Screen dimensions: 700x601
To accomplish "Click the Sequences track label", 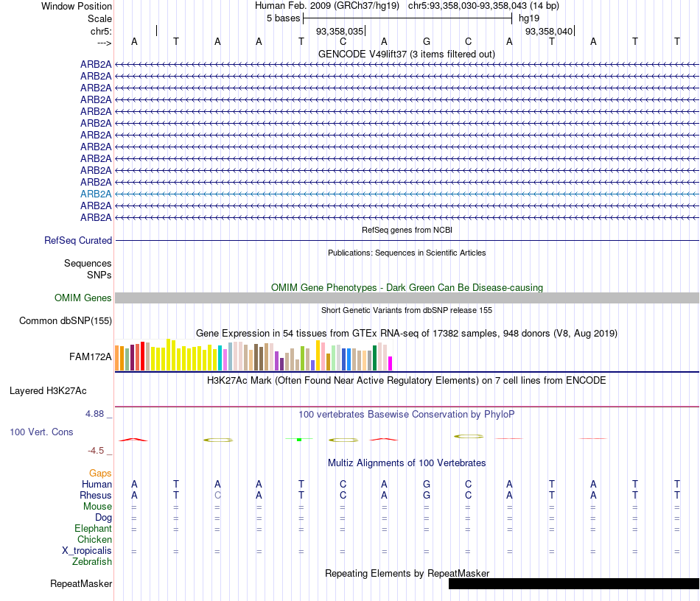I will coord(88,263).
